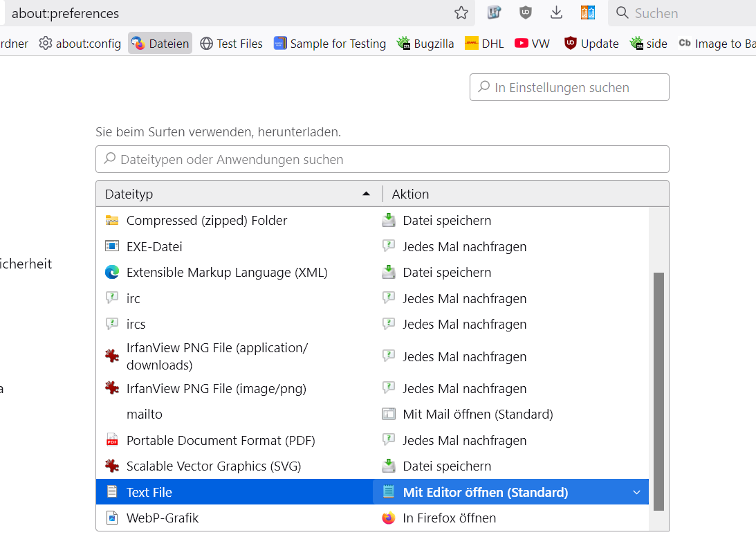Open the Dateien bookmark in bookmarks toolbar
Viewport: 756px width, 537px height.
coord(160,44)
